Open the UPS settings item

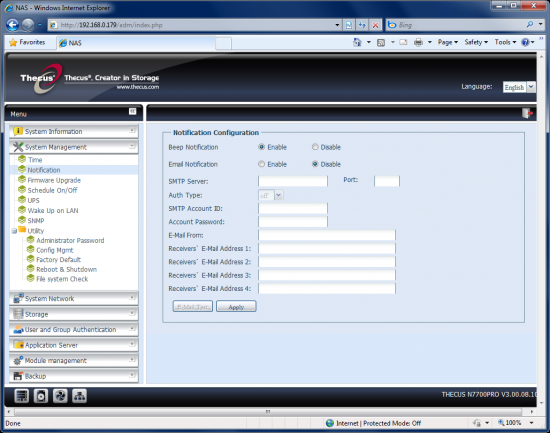33,200
